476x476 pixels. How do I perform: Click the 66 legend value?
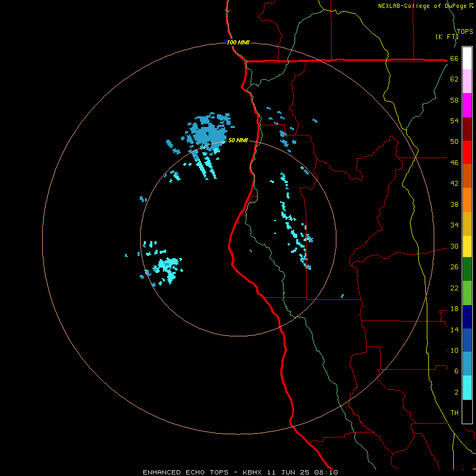[454, 59]
